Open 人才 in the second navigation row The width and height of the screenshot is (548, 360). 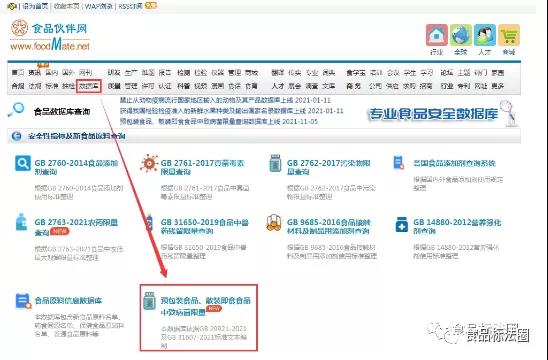(x=278, y=86)
